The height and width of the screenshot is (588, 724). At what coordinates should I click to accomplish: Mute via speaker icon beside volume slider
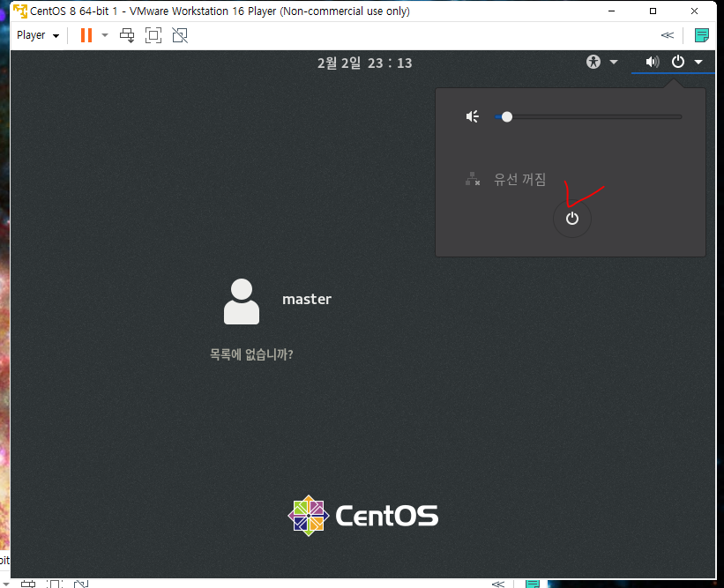click(473, 116)
